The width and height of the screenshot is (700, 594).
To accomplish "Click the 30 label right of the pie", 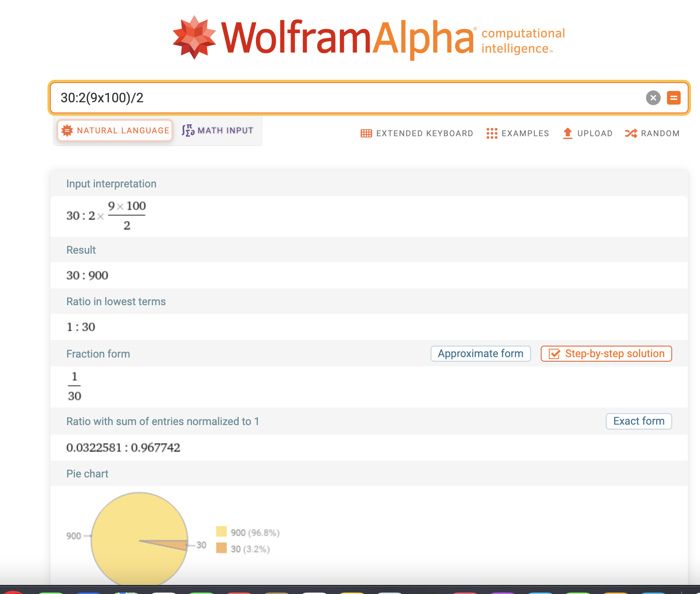I will click(x=201, y=545).
